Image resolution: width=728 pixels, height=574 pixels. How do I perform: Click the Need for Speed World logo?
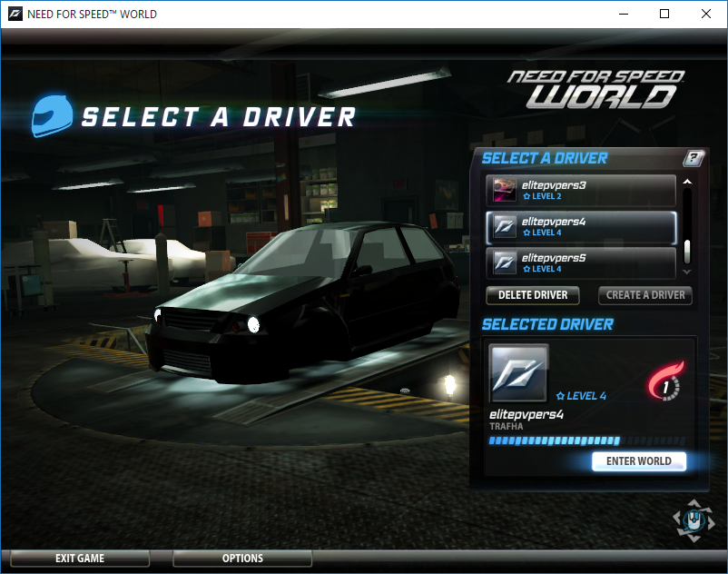click(x=596, y=89)
